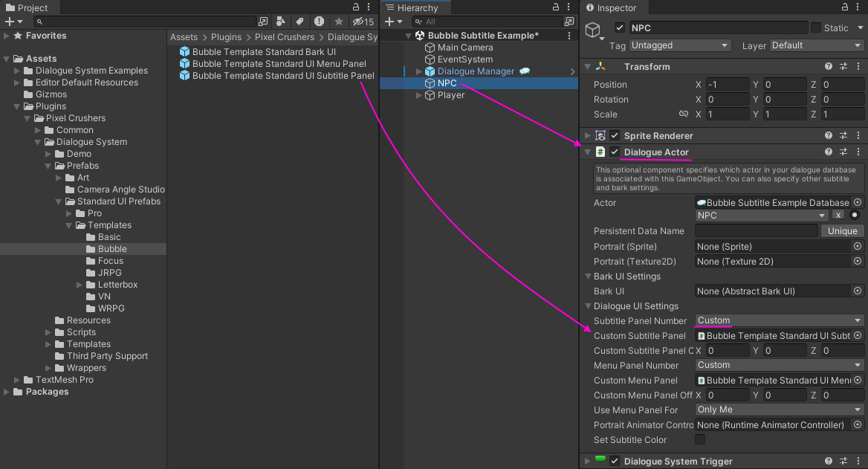Click Assets in the breadcrumb path
This screenshot has width=868, height=469.
click(x=184, y=37)
